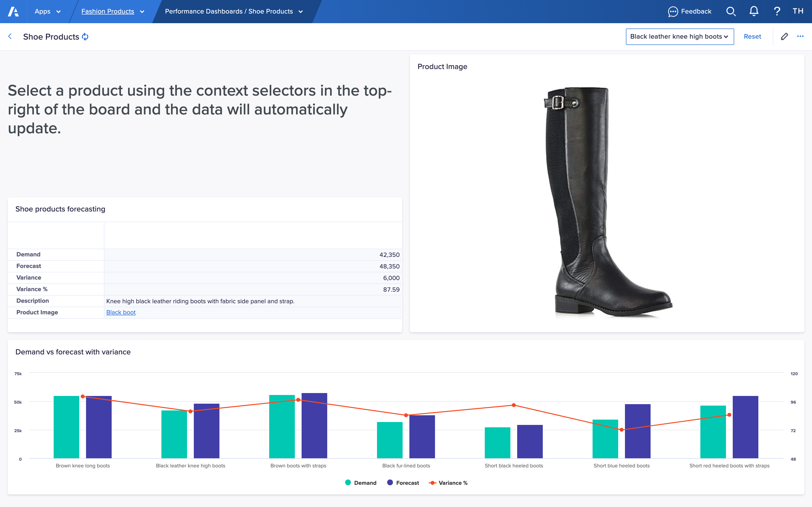Open search from the top bar
This screenshot has height=507, width=812.
732,11
